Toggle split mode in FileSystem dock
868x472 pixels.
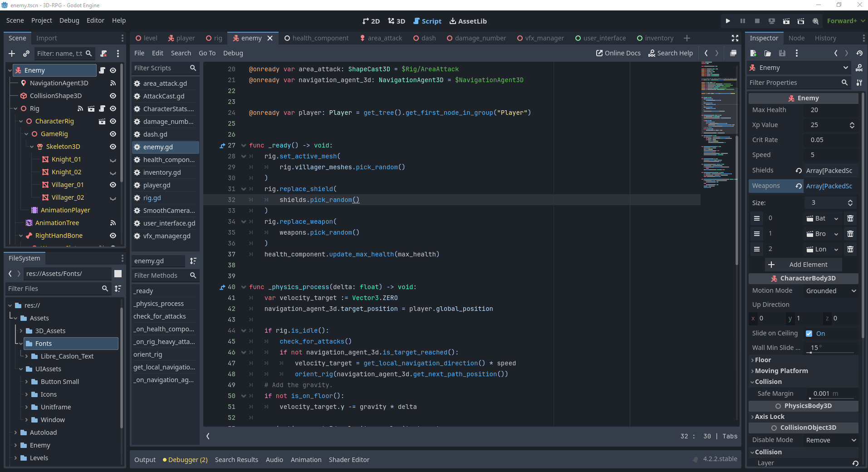coord(118,274)
